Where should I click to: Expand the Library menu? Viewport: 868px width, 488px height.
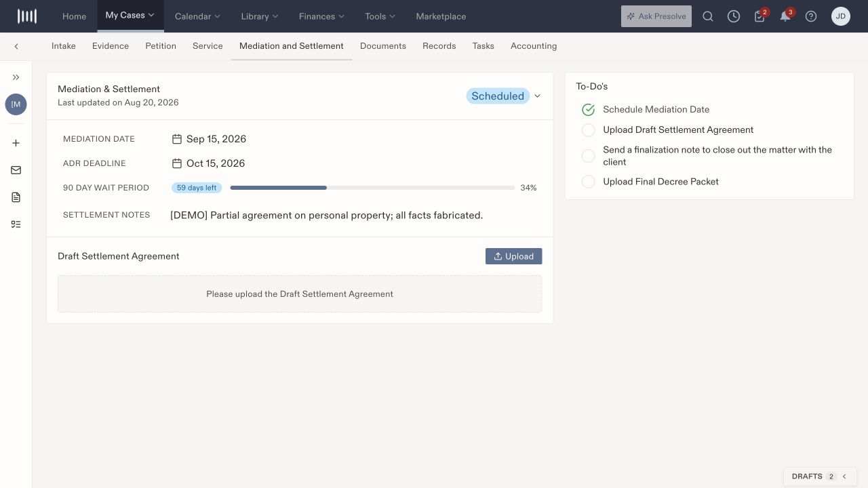click(260, 16)
